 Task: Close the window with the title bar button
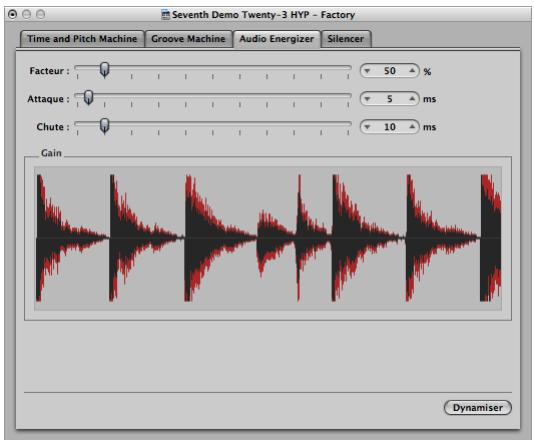pos(13,14)
